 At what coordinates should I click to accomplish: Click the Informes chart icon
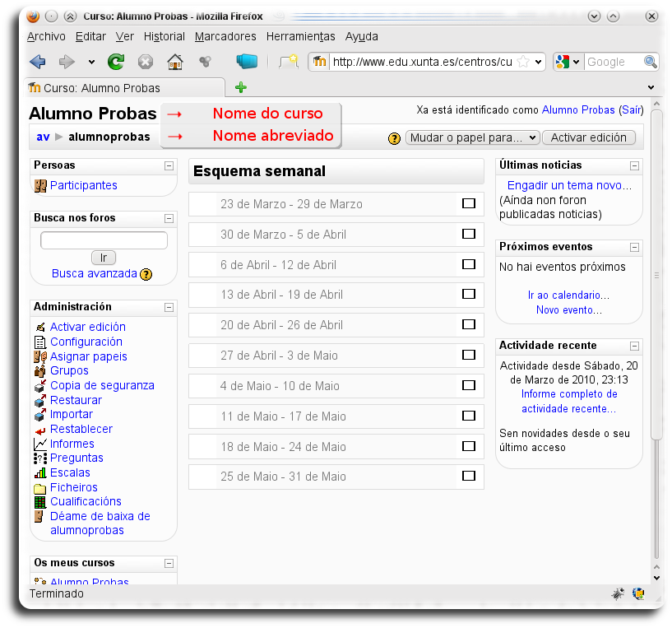(x=40, y=444)
